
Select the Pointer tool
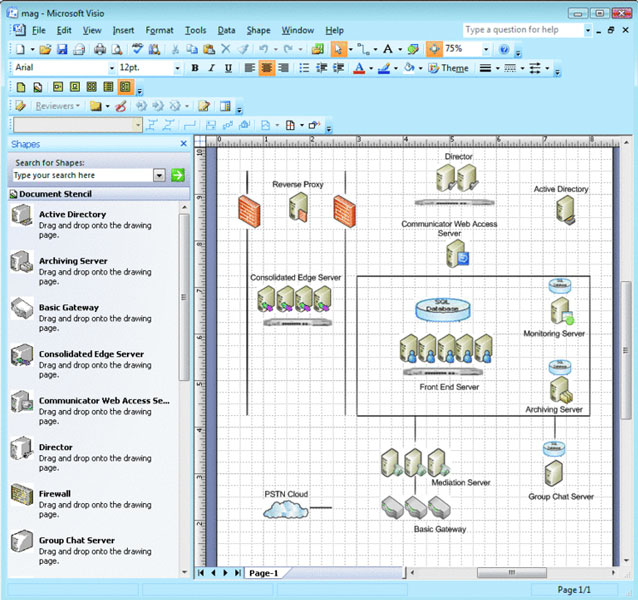pos(338,49)
